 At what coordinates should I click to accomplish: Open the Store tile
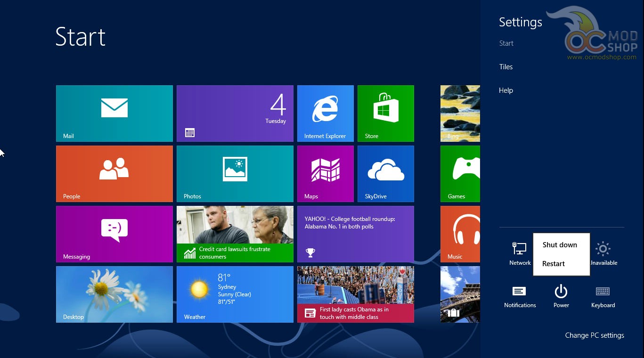tap(386, 114)
